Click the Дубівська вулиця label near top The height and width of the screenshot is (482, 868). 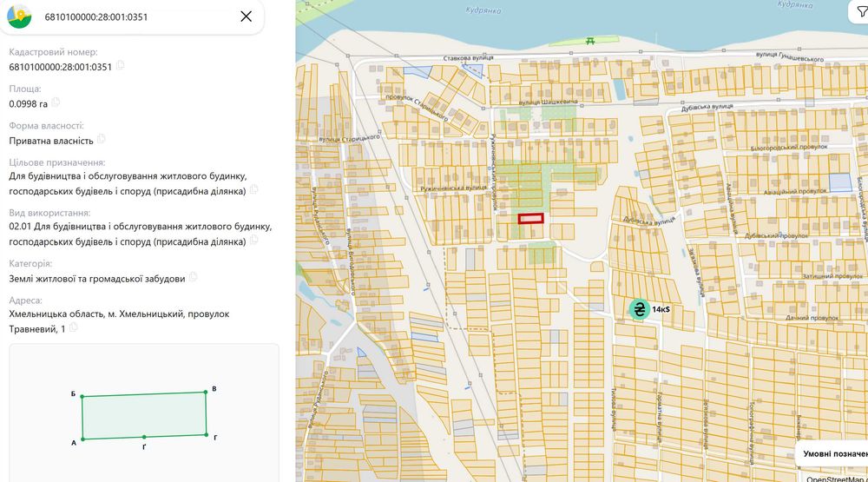point(707,107)
